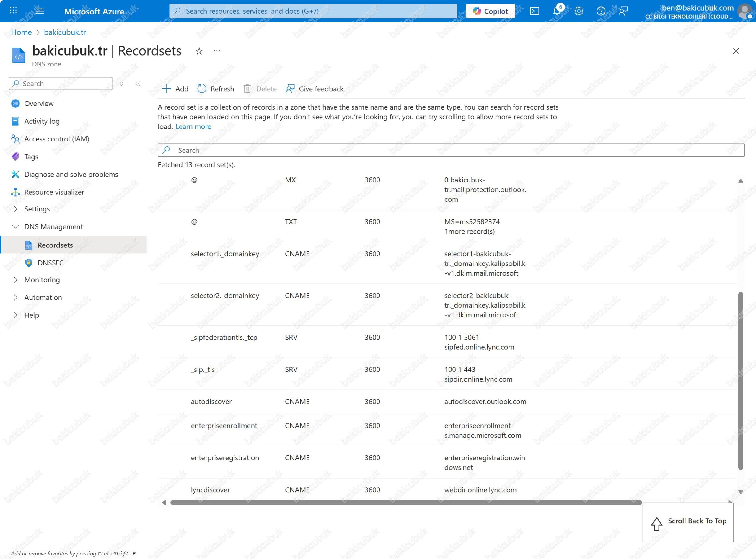756x559 pixels.
Task: Open the notifications bell
Action: coord(557,11)
